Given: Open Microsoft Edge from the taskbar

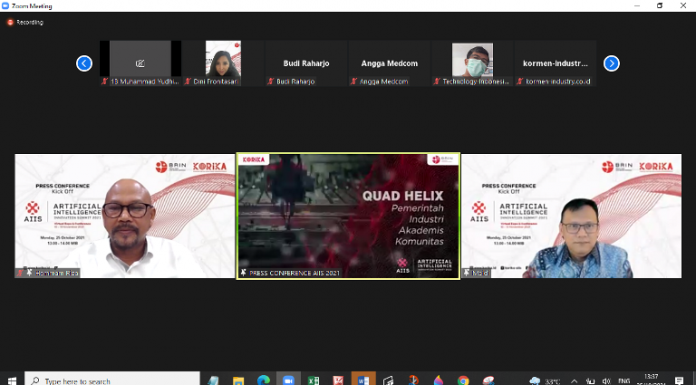Looking at the screenshot, I should pyautogui.click(x=263, y=380).
